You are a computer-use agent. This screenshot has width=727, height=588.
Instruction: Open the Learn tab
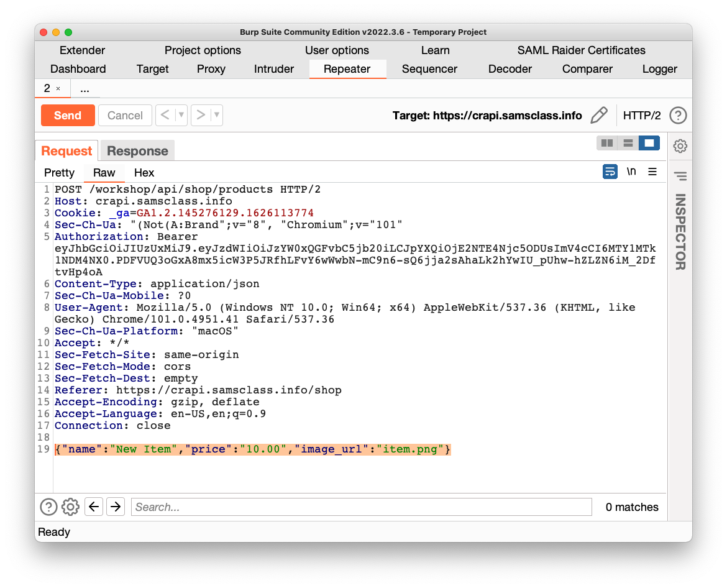[x=435, y=50]
